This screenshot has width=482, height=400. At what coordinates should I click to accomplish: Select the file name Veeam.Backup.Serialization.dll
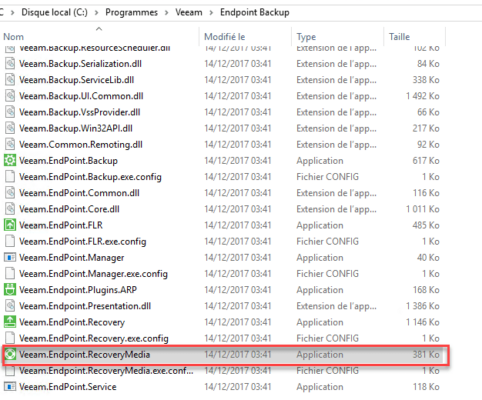(x=80, y=64)
